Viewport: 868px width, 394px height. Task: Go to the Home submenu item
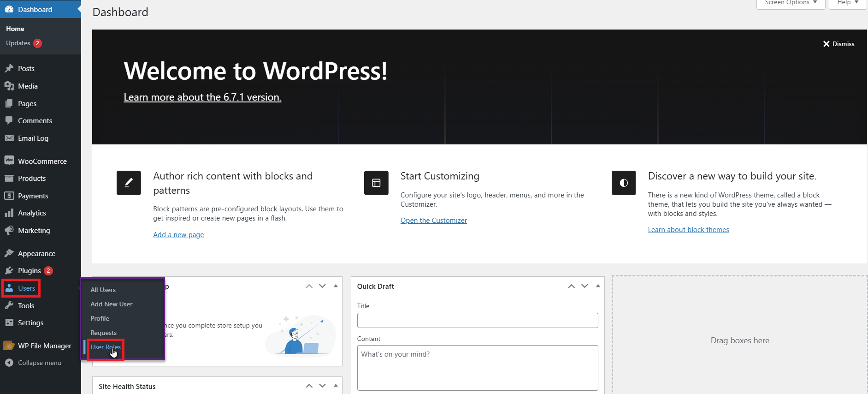click(15, 29)
